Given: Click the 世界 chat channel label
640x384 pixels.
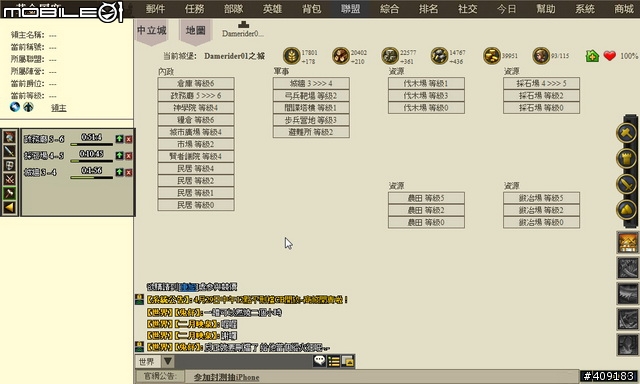Looking at the screenshot, I should point(147,362).
